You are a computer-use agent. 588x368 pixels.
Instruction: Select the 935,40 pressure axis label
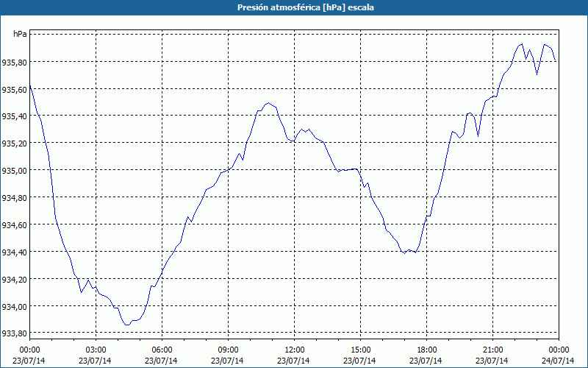point(14,116)
